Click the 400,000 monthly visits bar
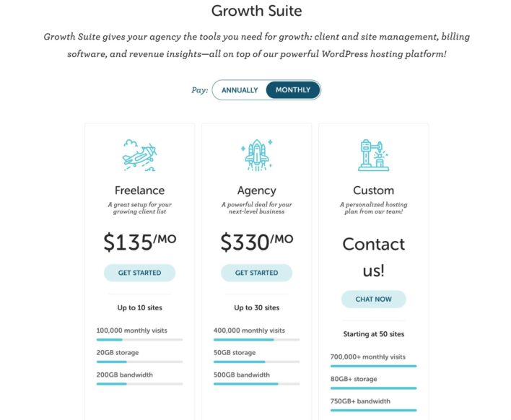This screenshot has height=420, width=511. point(256,339)
